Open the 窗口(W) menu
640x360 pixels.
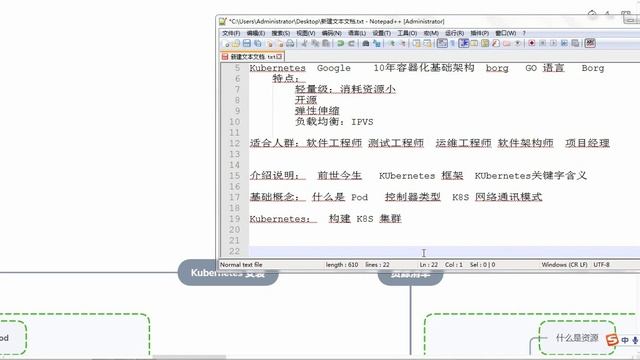[505, 33]
